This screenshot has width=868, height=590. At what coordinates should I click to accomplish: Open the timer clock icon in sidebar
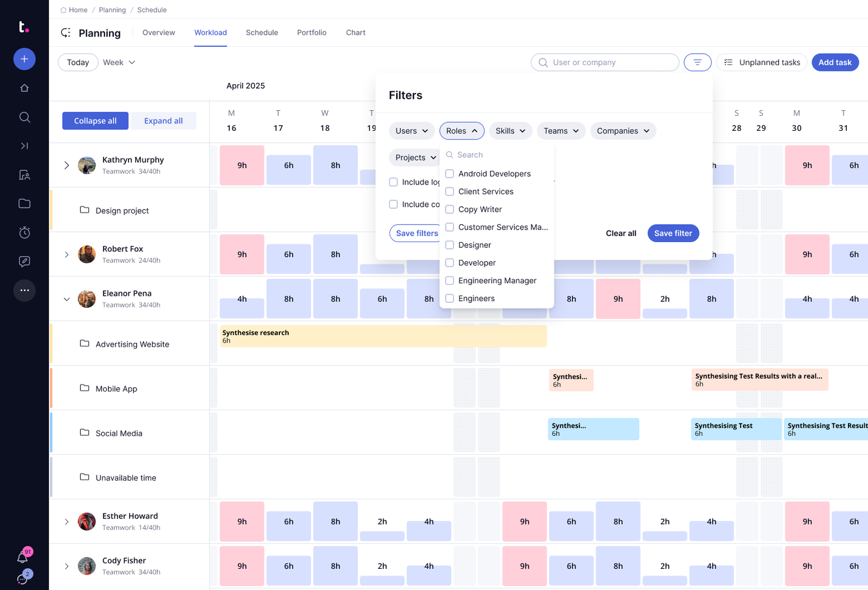pyautogui.click(x=24, y=233)
